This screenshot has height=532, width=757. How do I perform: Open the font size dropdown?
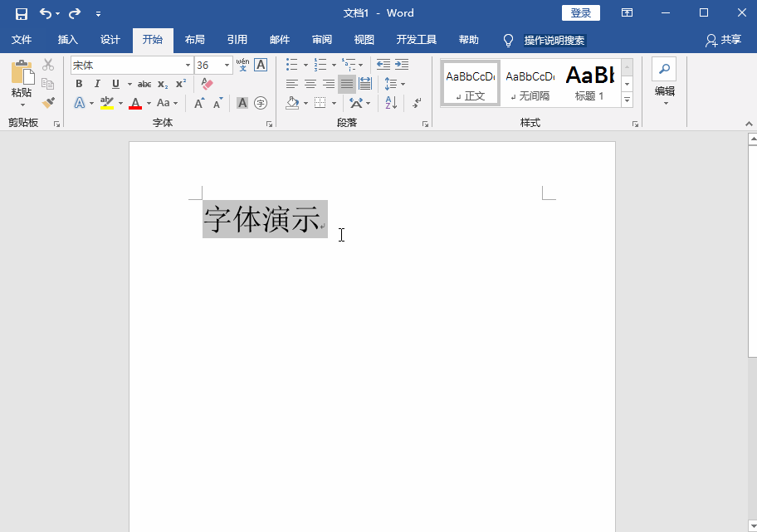(x=228, y=65)
